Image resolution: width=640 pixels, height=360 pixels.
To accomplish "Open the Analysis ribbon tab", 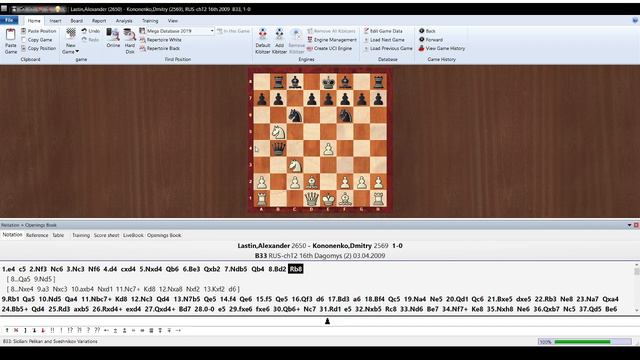I will (124, 21).
